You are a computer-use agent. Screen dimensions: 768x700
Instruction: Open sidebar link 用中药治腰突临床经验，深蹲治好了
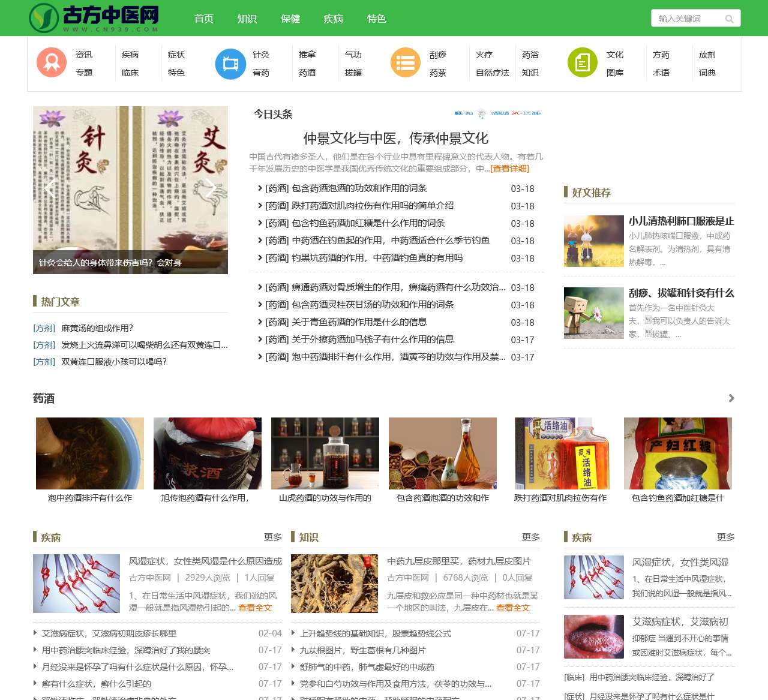click(x=652, y=677)
